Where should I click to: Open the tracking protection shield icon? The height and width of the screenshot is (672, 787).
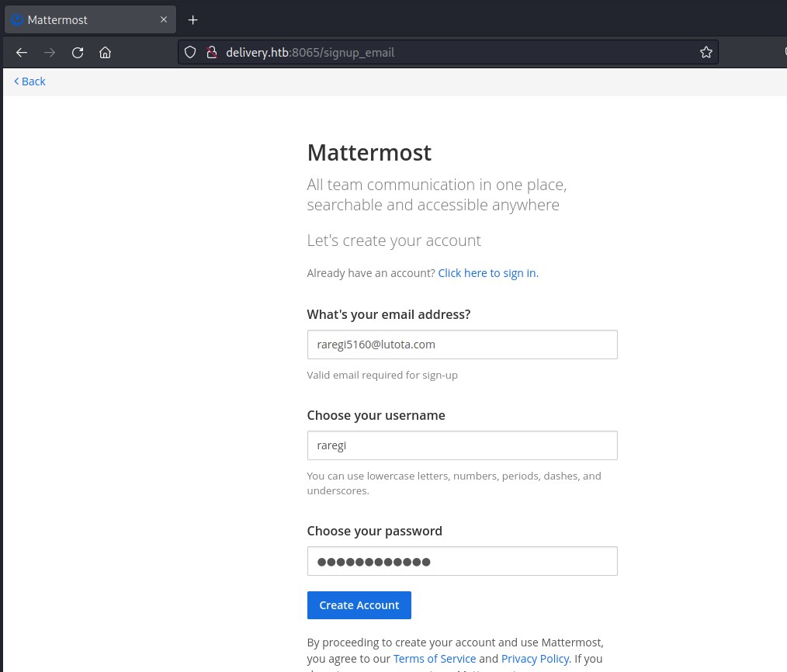point(191,53)
